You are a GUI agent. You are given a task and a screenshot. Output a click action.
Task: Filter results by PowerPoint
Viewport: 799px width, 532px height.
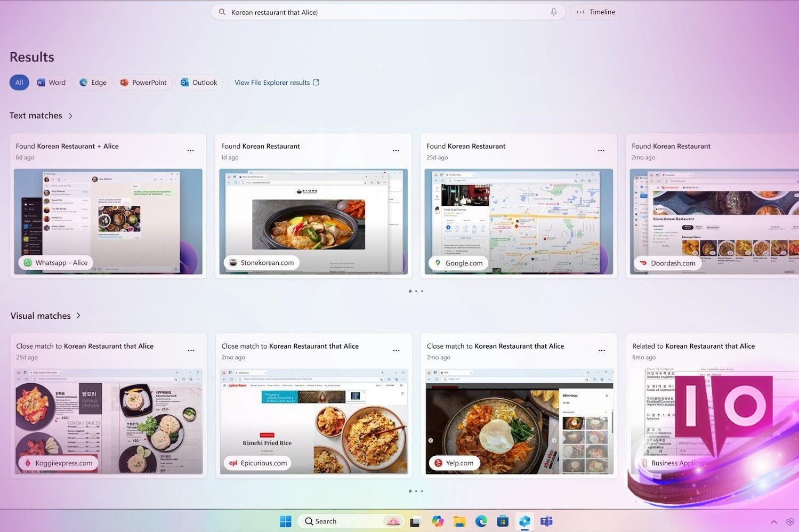pos(143,82)
